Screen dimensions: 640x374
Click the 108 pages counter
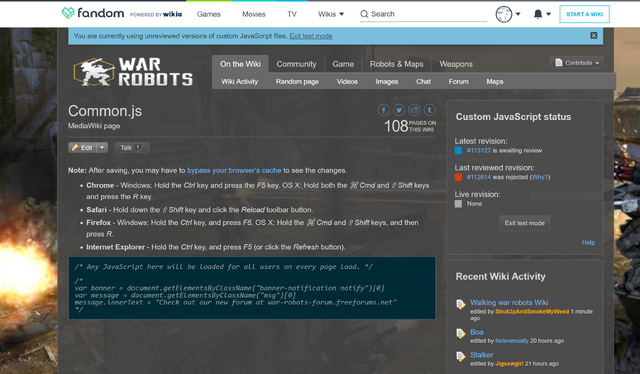[410, 126]
